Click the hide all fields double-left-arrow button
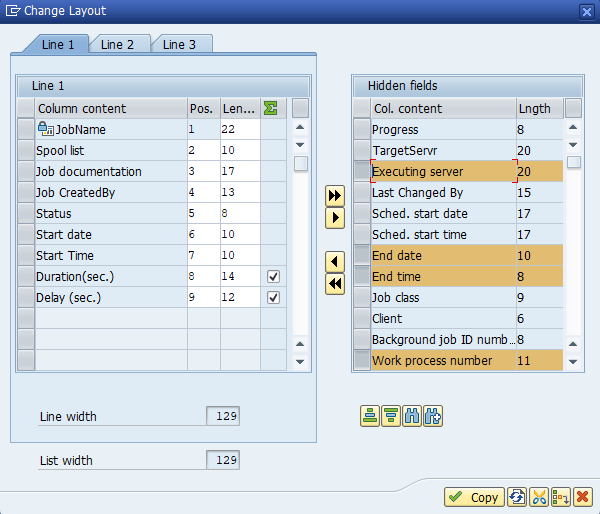This screenshot has width=600, height=514. (335, 283)
